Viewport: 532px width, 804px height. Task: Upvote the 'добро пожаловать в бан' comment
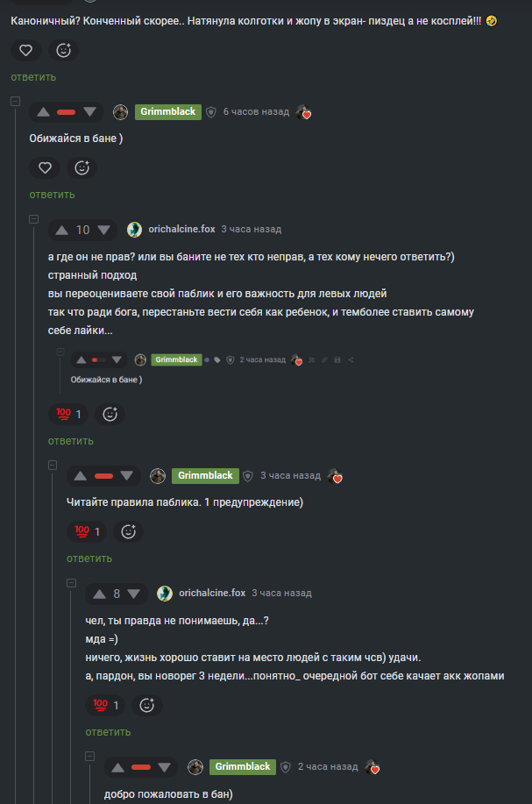[118, 767]
